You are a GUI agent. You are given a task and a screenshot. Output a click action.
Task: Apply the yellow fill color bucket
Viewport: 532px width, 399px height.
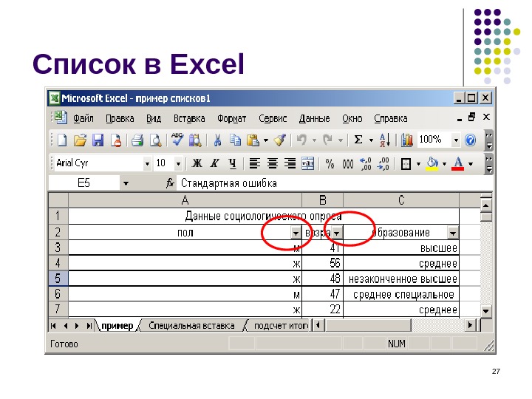point(432,164)
